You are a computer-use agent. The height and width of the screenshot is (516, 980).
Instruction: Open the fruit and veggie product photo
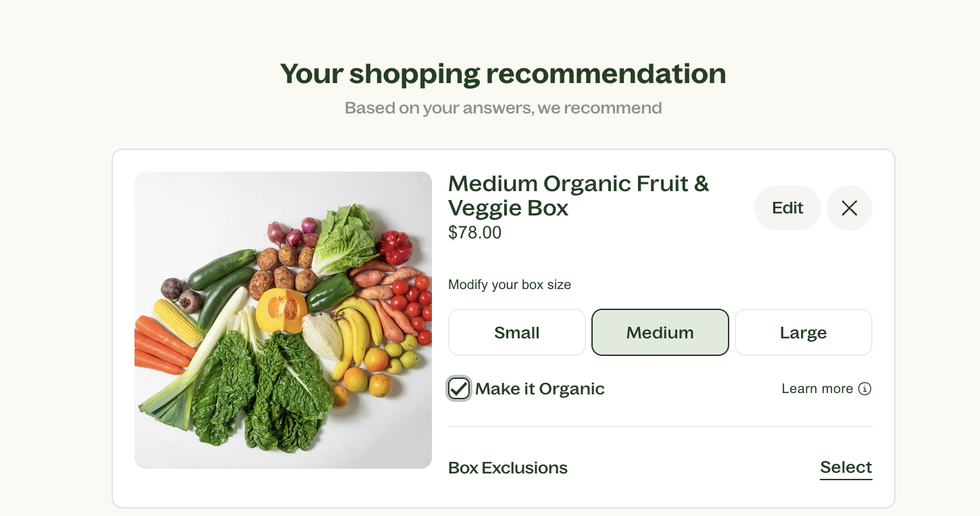click(283, 319)
